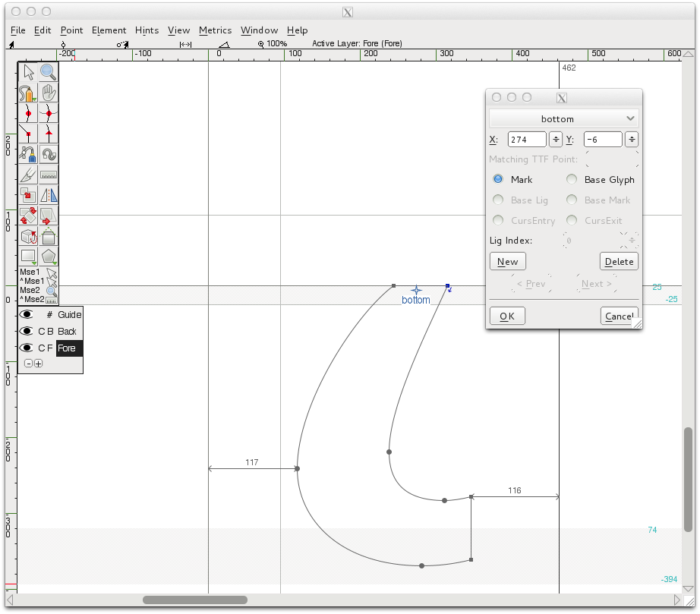
Task: Select the knife cutting tool
Action: 28,175
